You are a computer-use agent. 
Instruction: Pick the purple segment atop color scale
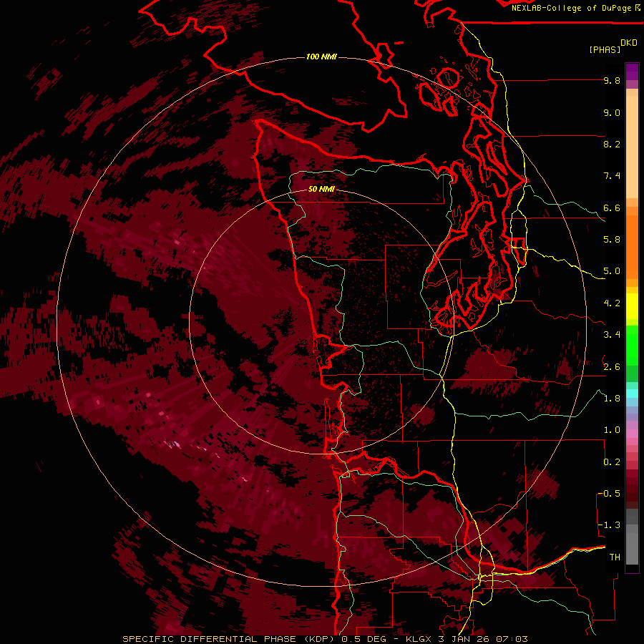[632, 72]
